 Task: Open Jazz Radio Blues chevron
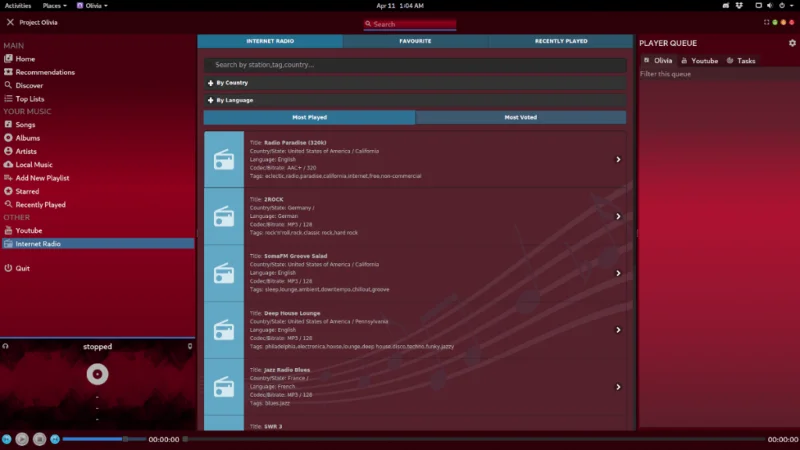[x=618, y=387]
